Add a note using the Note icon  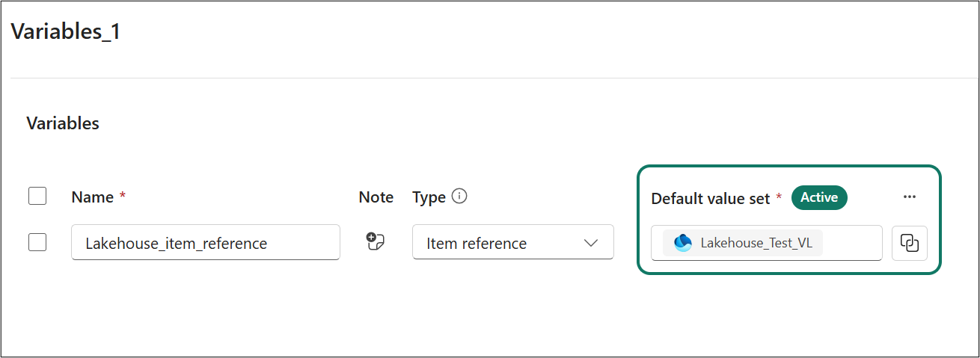click(x=376, y=241)
